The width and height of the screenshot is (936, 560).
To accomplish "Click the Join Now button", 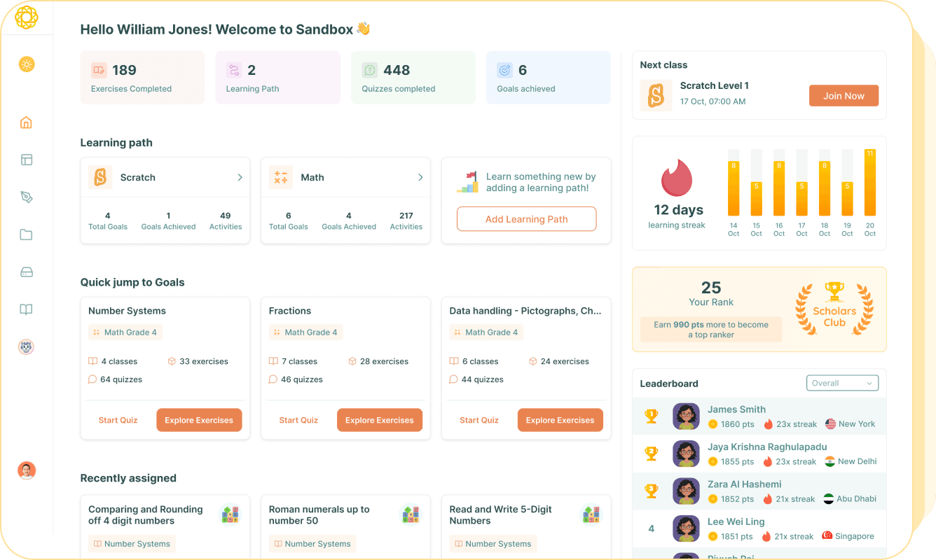I will (x=844, y=96).
